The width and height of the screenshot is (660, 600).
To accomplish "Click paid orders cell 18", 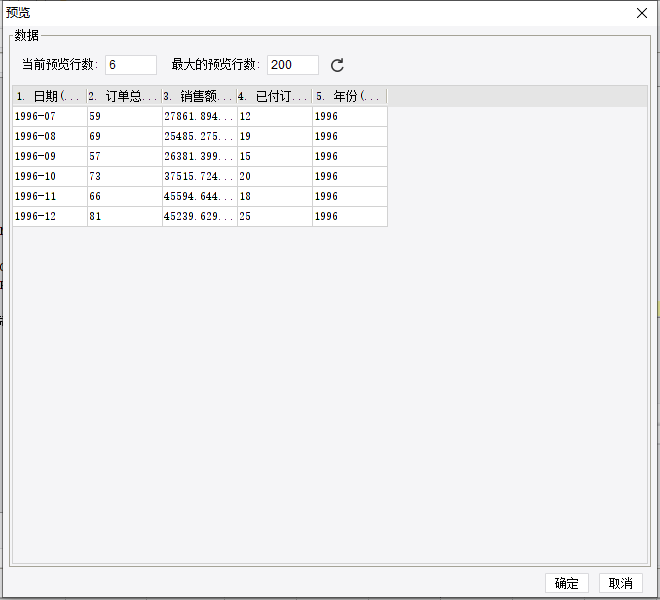I will coord(274,196).
